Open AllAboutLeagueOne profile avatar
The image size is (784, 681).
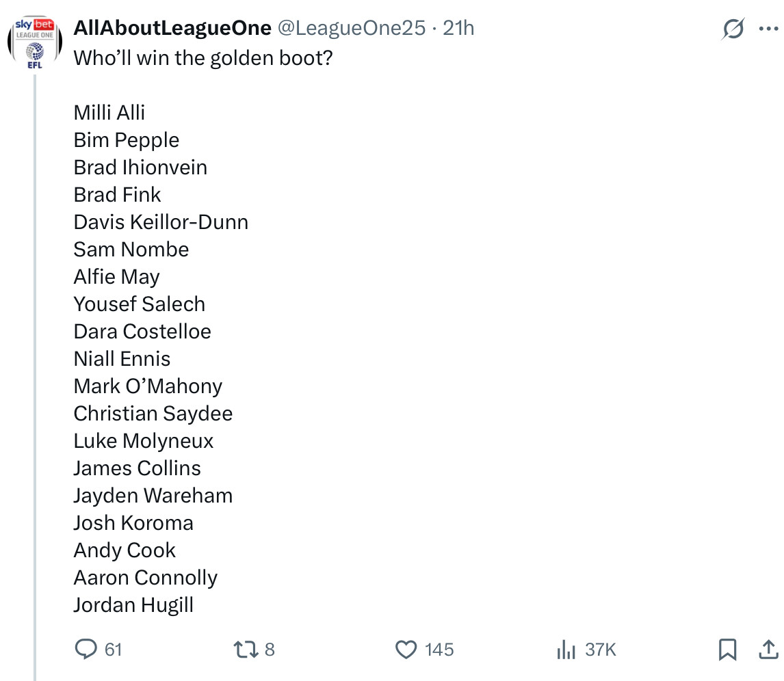tap(34, 42)
